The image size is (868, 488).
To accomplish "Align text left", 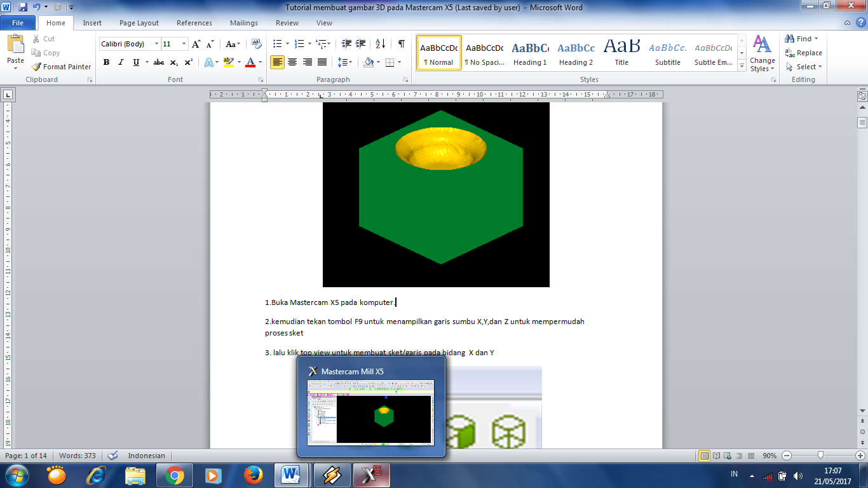I will [x=277, y=62].
